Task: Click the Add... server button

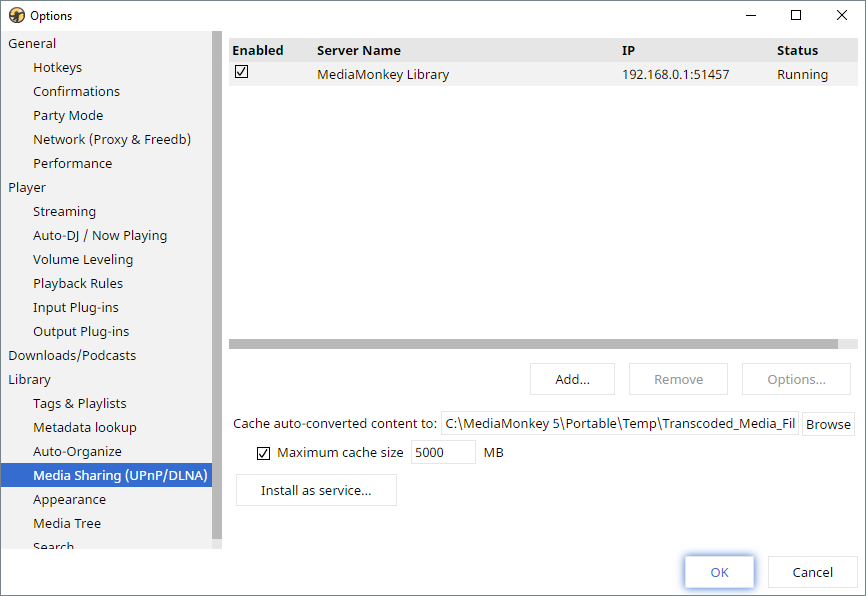Action: point(572,379)
